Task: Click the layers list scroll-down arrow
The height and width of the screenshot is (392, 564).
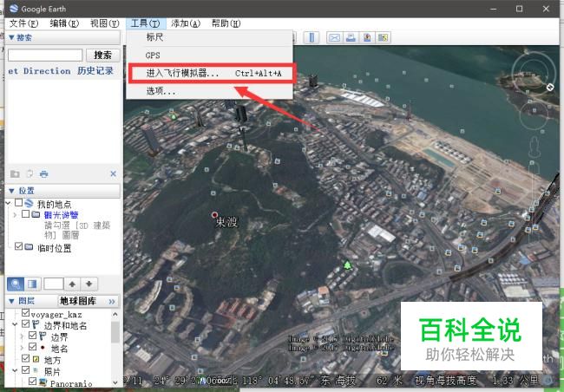Action: coord(115,382)
